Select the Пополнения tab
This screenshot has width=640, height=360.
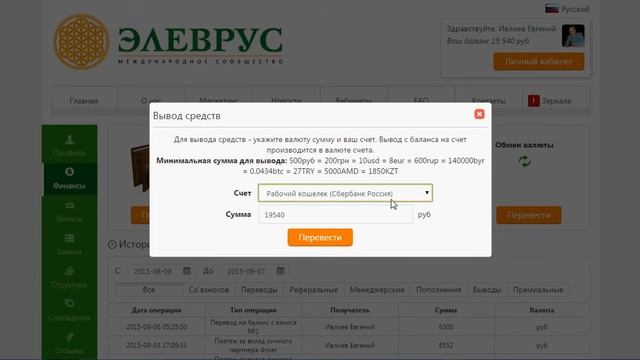pyautogui.click(x=438, y=290)
